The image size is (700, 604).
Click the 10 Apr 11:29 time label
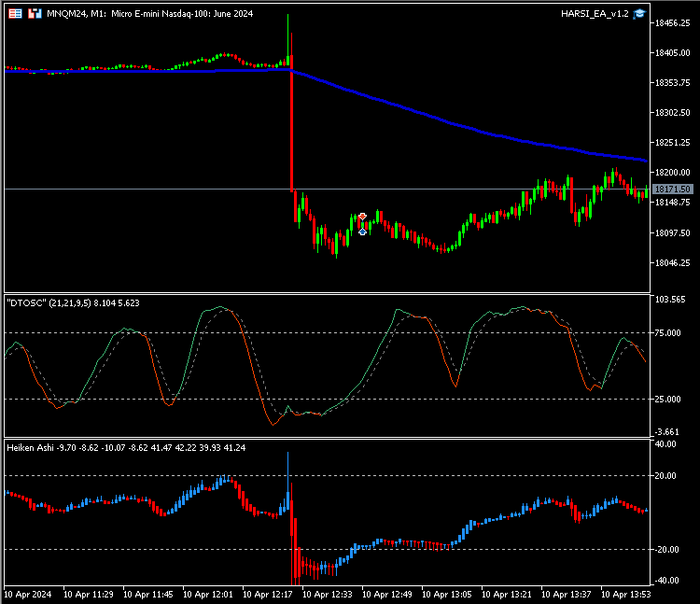click(x=89, y=595)
